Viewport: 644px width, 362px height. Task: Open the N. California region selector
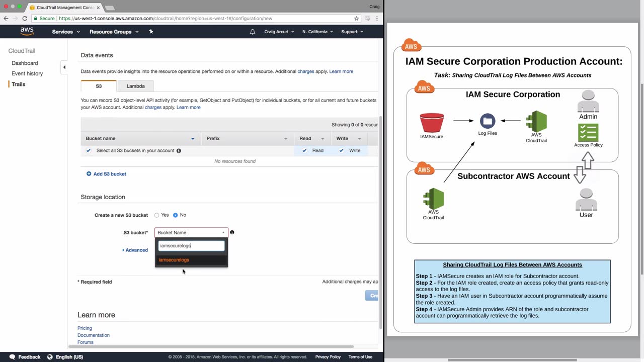[x=318, y=32]
